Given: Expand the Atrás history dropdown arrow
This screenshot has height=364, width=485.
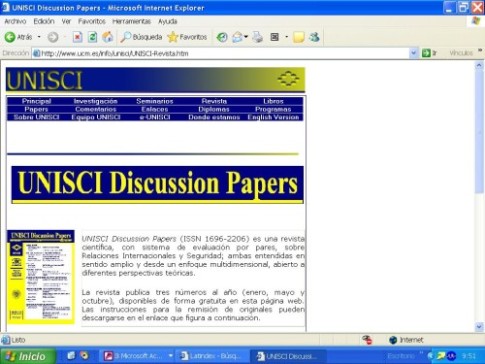Looking at the screenshot, I should point(39,37).
